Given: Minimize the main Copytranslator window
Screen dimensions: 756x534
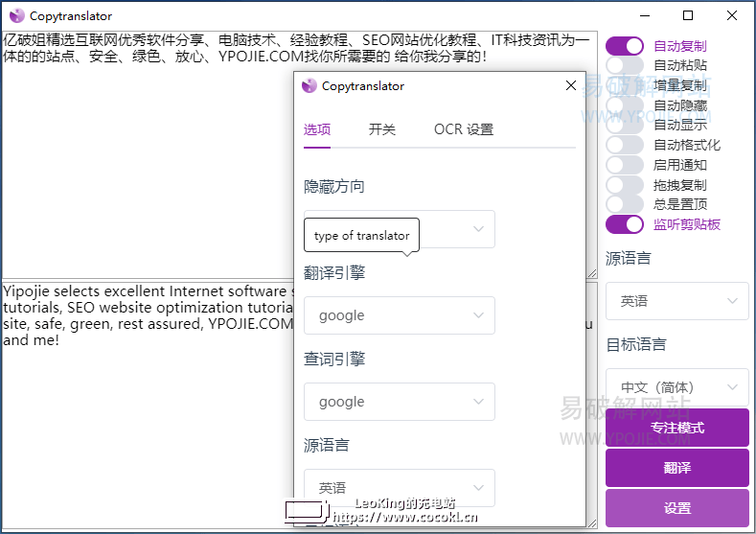Looking at the screenshot, I should click(x=645, y=15).
